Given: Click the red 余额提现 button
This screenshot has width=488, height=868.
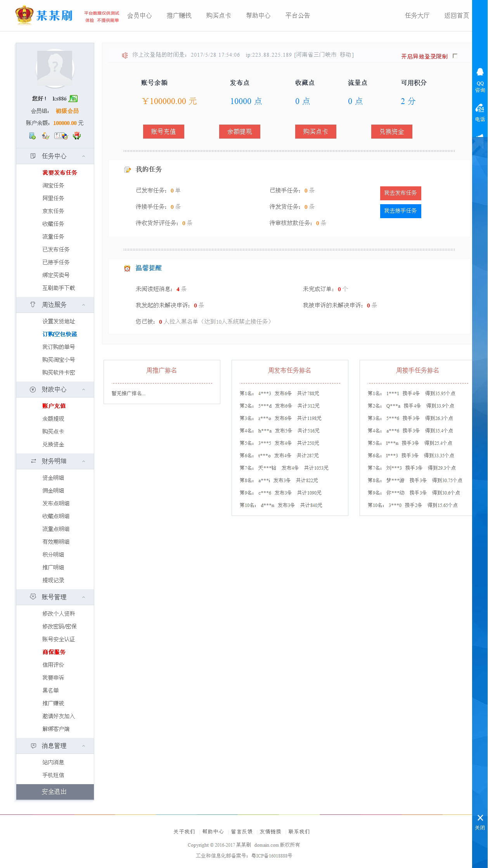Looking at the screenshot, I should (240, 132).
